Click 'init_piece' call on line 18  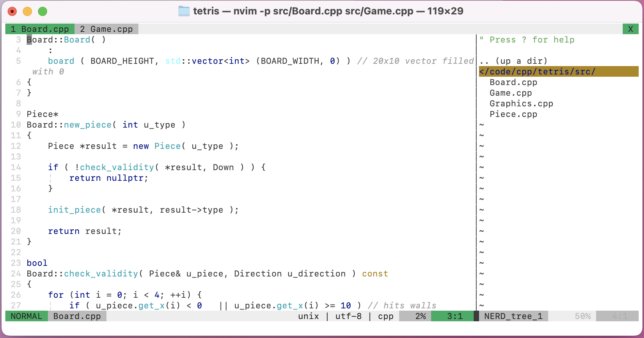pyautogui.click(x=75, y=210)
